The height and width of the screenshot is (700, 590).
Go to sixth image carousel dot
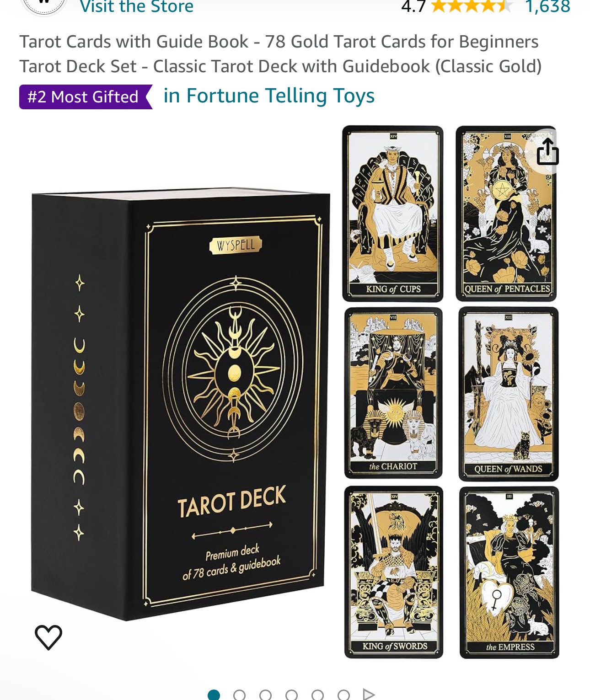(343, 695)
